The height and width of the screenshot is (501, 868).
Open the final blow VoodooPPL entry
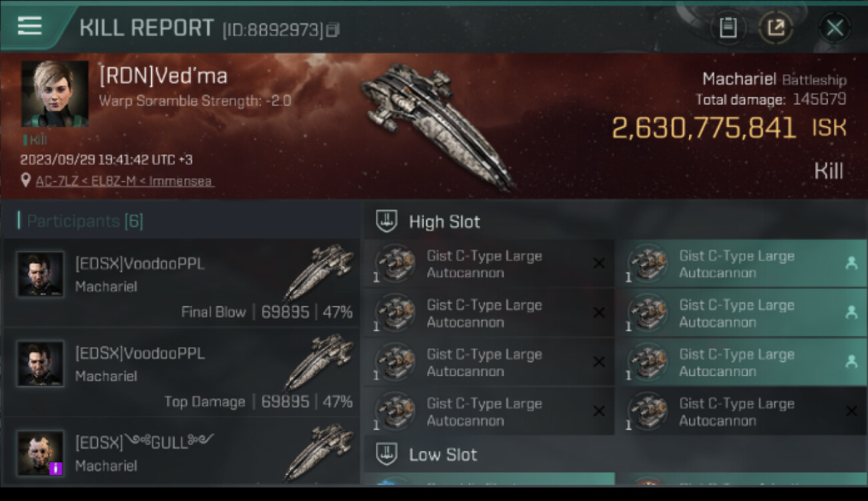pyautogui.click(x=181, y=283)
